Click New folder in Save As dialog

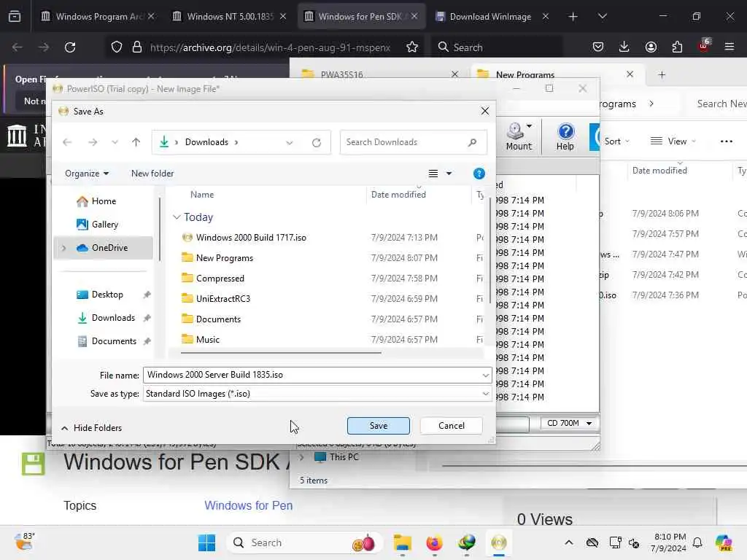pyautogui.click(x=152, y=174)
